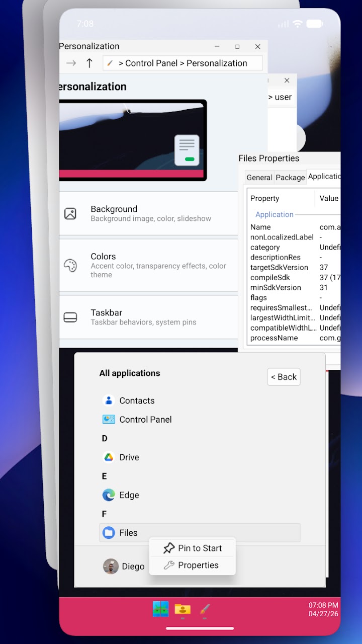This screenshot has width=362, height=644.
Task: Click the Files folder icon
Action: 109,533
